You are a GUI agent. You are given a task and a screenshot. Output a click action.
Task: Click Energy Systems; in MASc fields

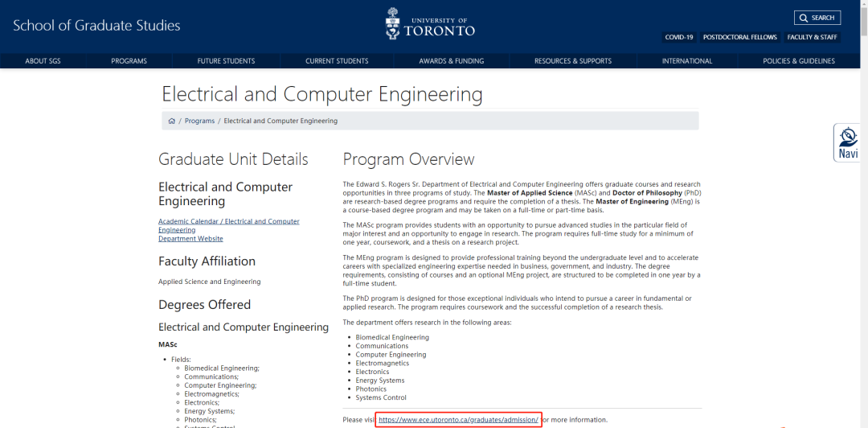[x=210, y=411]
